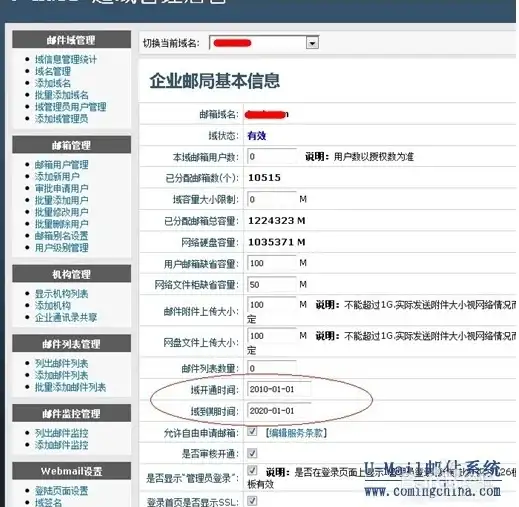Open 列出邮件列表 link
519x507 pixels.
[x=61, y=363]
